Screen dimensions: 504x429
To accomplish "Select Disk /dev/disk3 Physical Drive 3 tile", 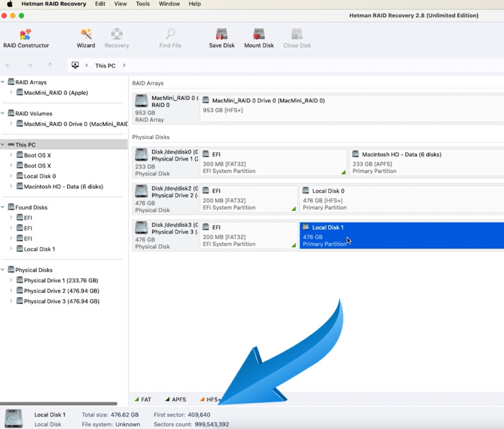I will 166,235.
